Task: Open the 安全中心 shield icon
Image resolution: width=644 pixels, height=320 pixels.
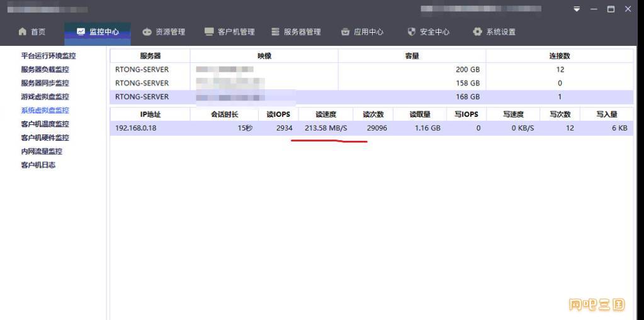Action: (412, 31)
